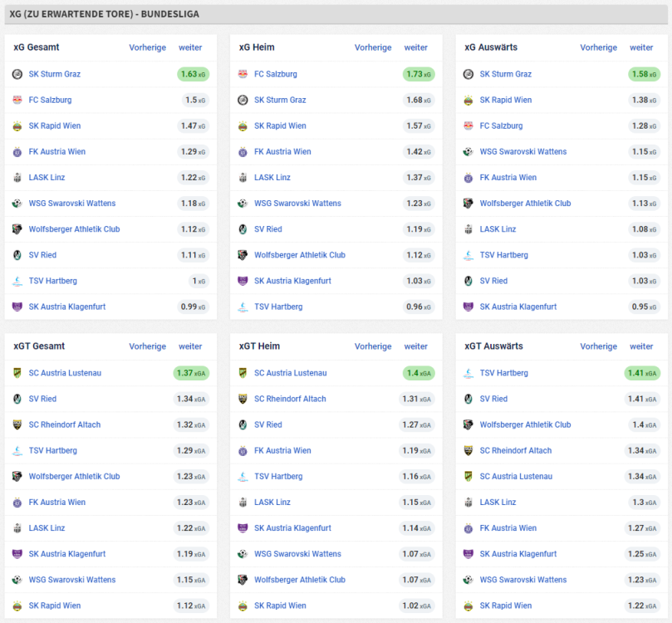Screen dimensions: 672x623
Task: Click SK Austria Klagenfurt crest in xGT Auswärts
Action: (468, 554)
